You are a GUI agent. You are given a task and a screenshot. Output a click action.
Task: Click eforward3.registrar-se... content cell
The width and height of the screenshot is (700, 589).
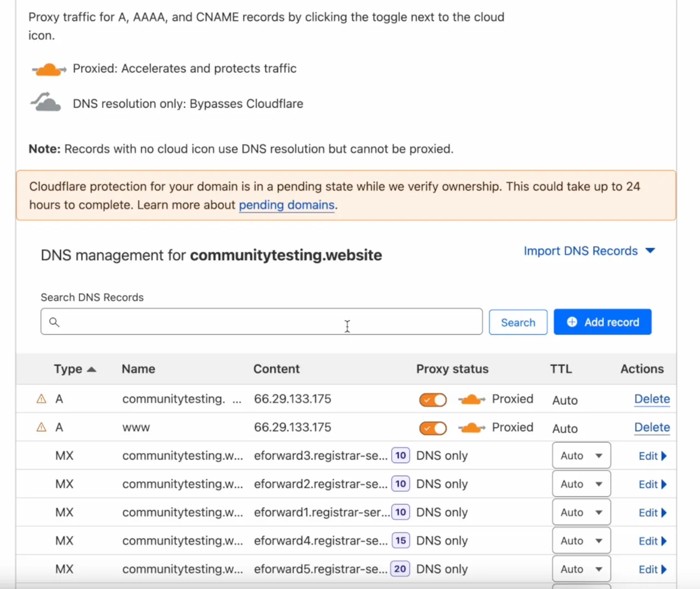(321, 456)
